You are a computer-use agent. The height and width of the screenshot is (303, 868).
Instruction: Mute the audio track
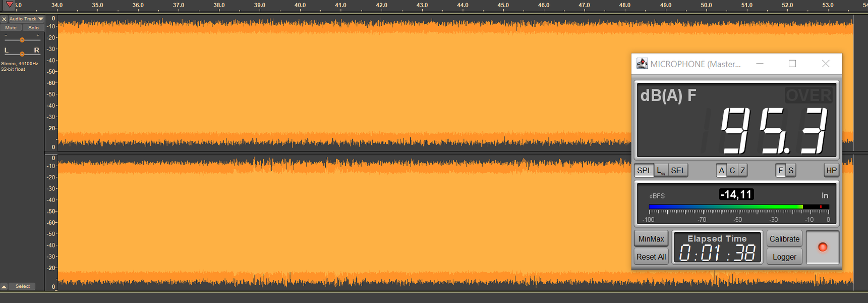click(11, 28)
